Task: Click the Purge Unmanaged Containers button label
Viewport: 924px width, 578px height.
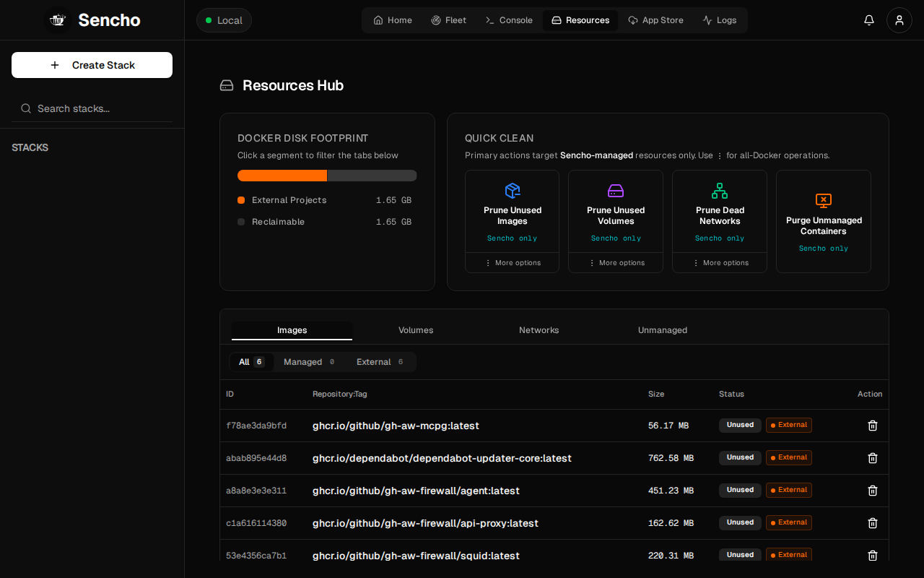Action: coord(824,226)
